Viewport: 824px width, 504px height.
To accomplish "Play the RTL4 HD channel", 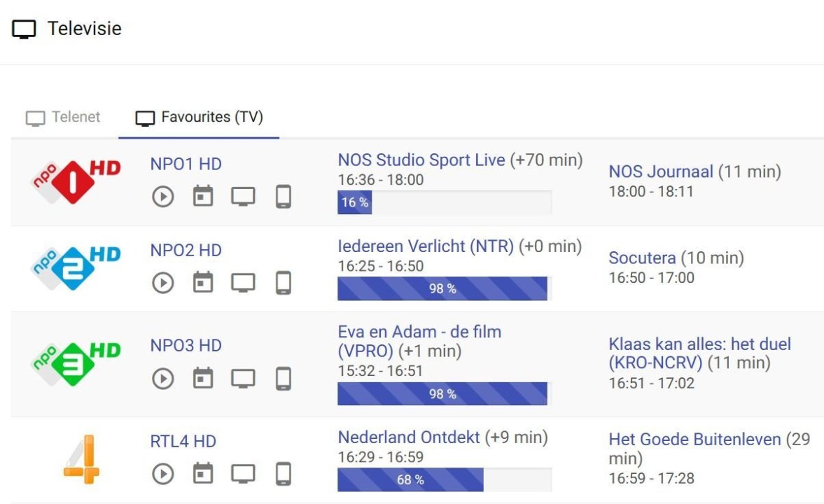I will 163,474.
